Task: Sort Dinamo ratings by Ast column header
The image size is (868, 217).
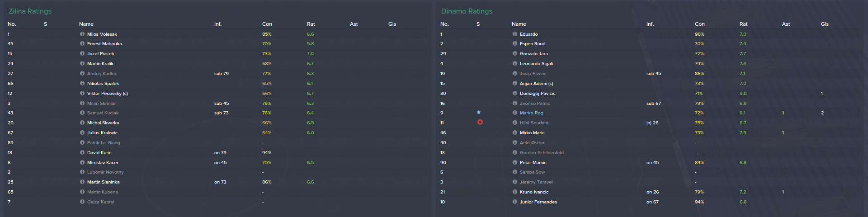Action: [x=786, y=24]
